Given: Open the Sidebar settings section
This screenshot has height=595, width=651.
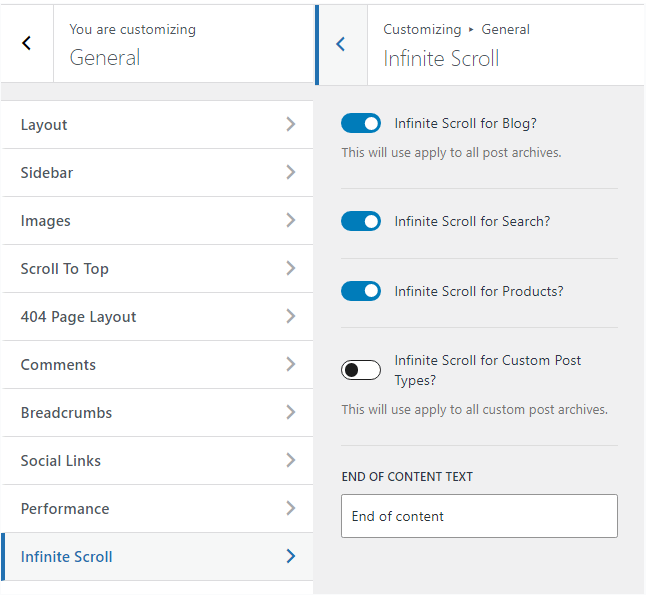Looking at the screenshot, I should 150,173.
